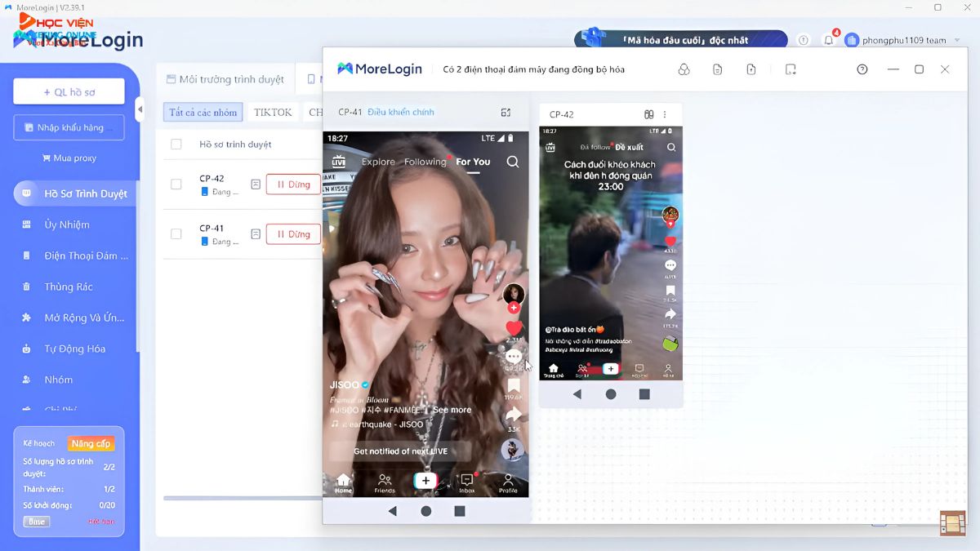
Task: Stop profile CP-42 with Dừng button
Action: tap(293, 184)
